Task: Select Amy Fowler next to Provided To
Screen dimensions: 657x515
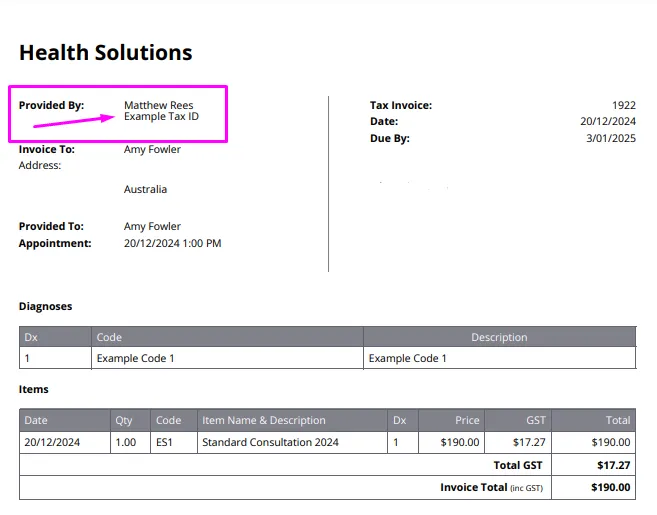Action: pos(152,226)
